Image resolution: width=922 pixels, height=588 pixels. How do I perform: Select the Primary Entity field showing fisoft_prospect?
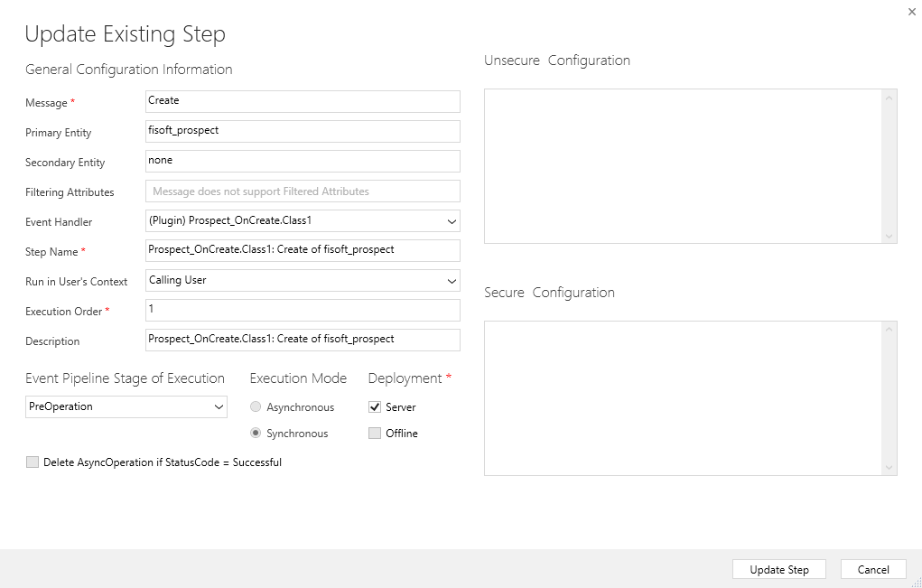click(303, 131)
